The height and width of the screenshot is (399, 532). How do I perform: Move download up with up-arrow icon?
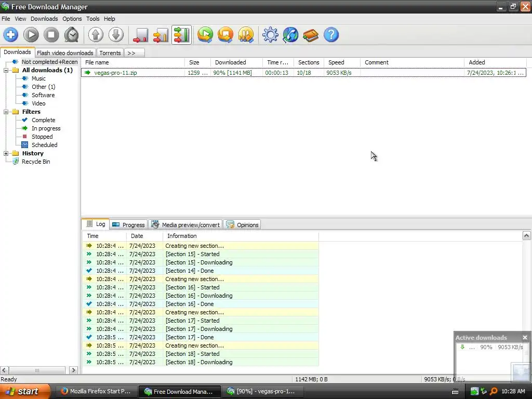pos(96,35)
